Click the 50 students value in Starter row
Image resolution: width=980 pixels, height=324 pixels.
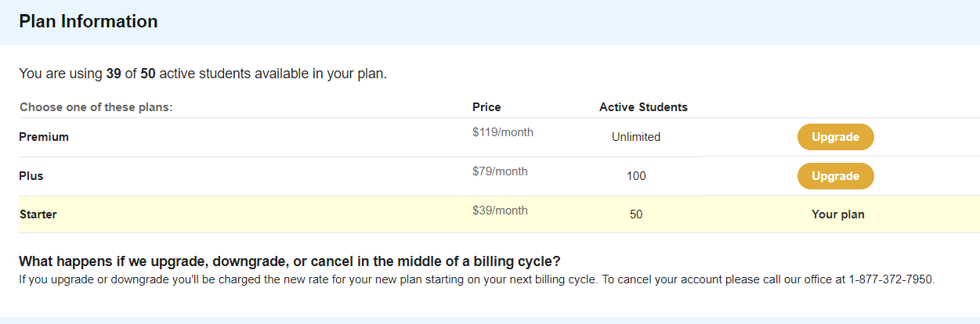[636, 214]
